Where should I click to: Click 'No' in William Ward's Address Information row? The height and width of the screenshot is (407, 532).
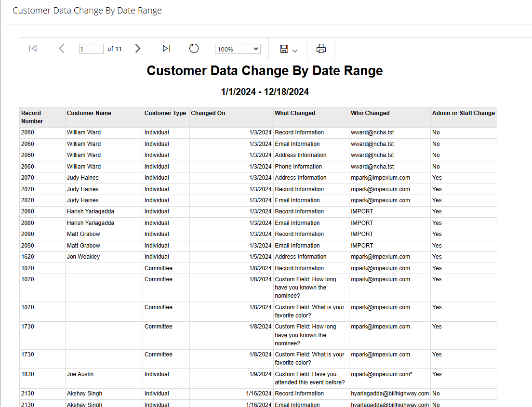point(436,155)
